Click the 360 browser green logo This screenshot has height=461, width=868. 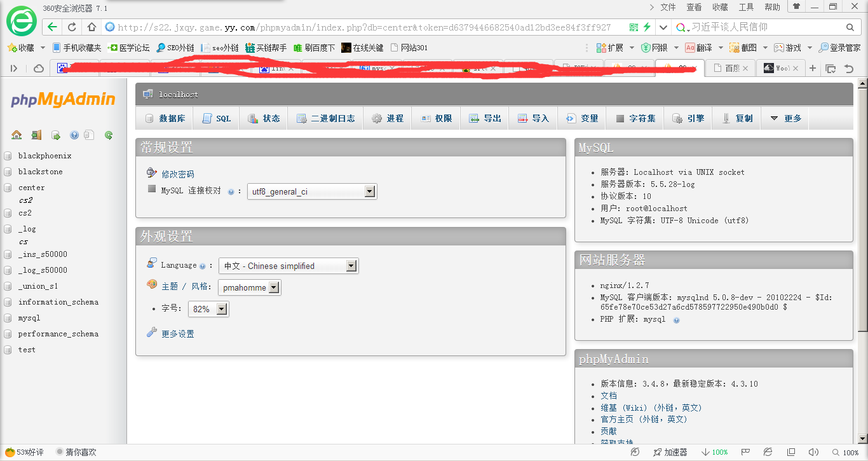pos(22,22)
